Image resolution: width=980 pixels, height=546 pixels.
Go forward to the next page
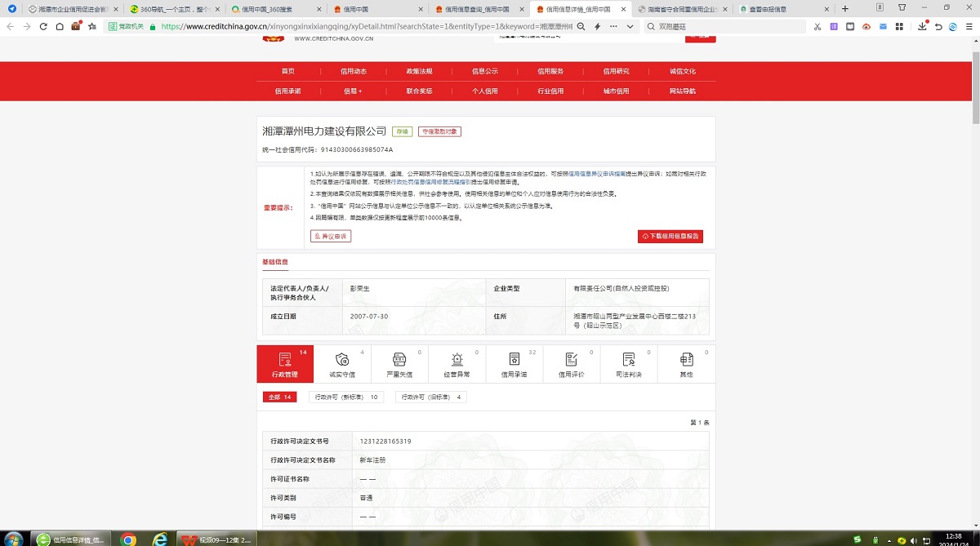(x=27, y=26)
